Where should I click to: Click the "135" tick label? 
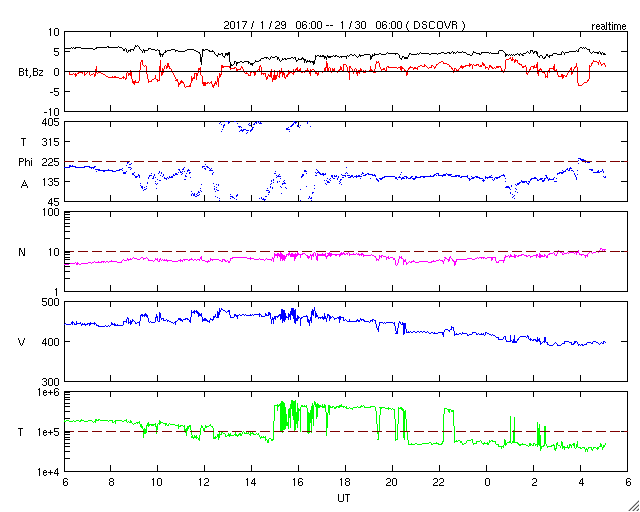[51, 182]
